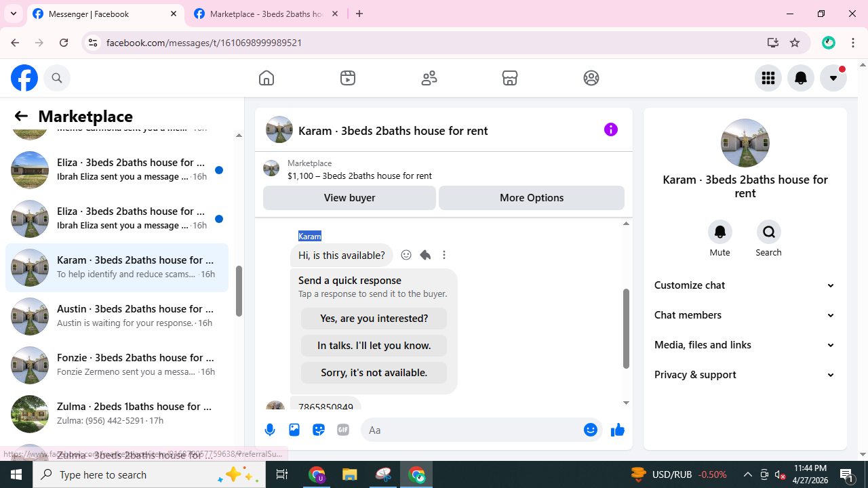View site information icon
The width and height of the screenshot is (868, 488).
[x=92, y=43]
